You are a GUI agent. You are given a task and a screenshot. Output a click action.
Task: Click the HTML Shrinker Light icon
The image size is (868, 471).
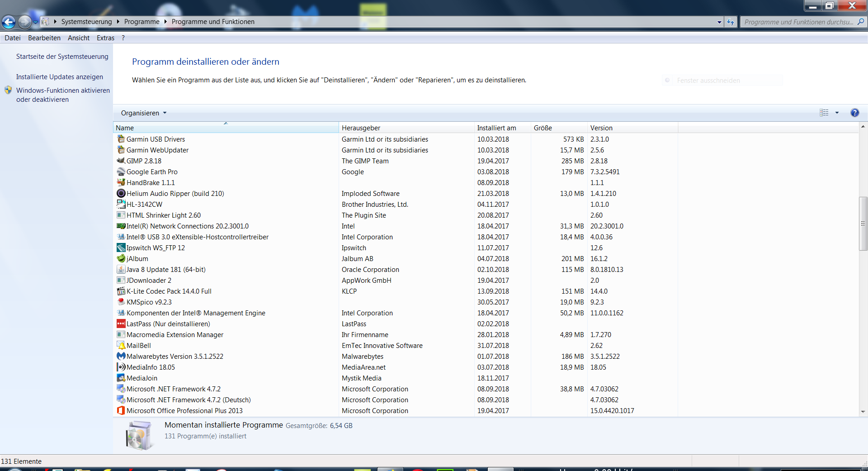click(121, 215)
